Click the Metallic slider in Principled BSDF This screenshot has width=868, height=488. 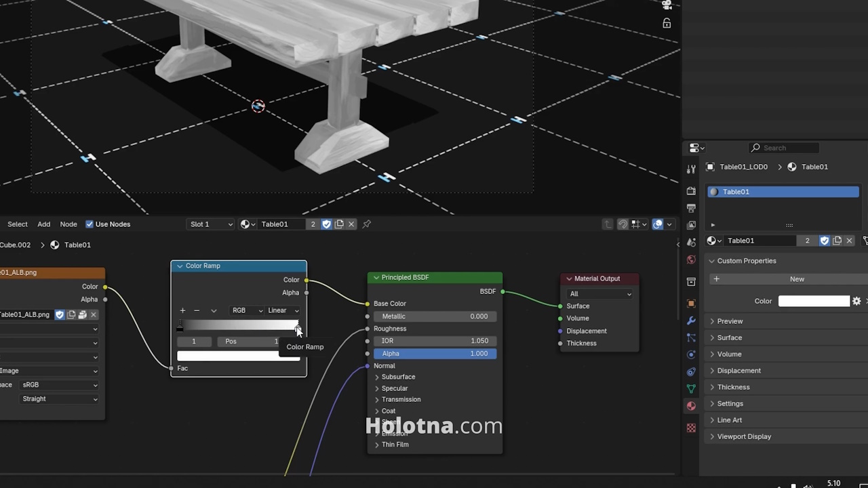(x=435, y=317)
